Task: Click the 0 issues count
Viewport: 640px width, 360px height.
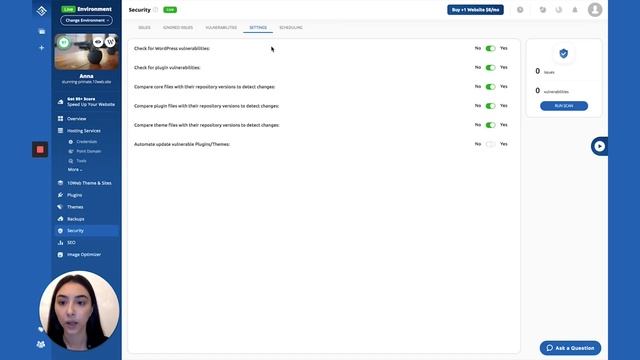Action: (538, 71)
